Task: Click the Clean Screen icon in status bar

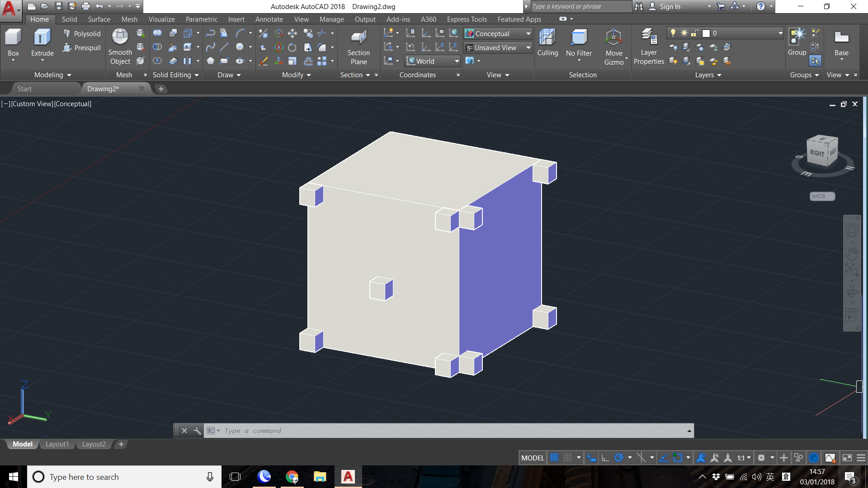Action: (x=847, y=458)
